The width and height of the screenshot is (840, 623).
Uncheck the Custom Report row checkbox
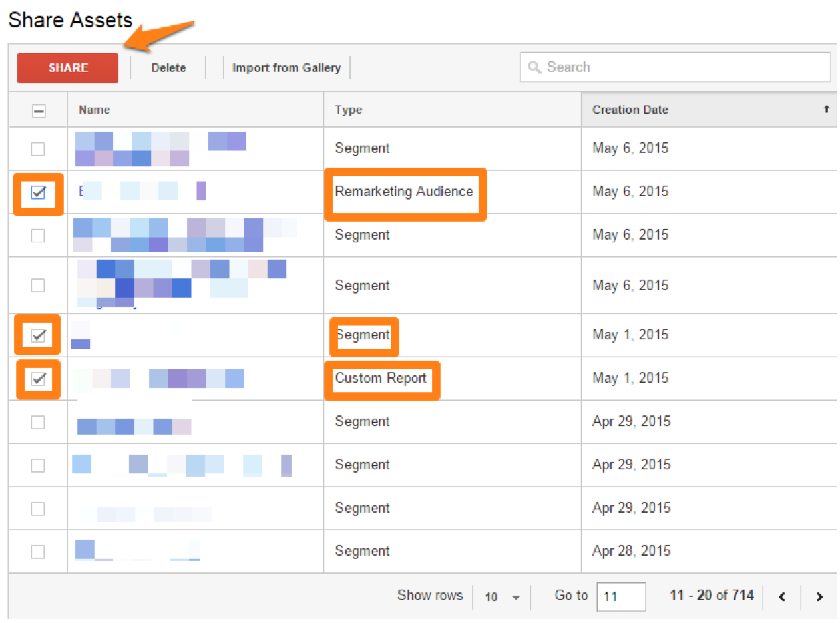coord(38,379)
